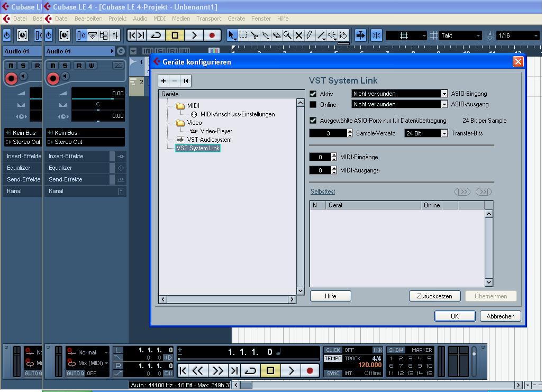Select the Split scissors tool
545x392 pixels.
[x=254, y=35]
